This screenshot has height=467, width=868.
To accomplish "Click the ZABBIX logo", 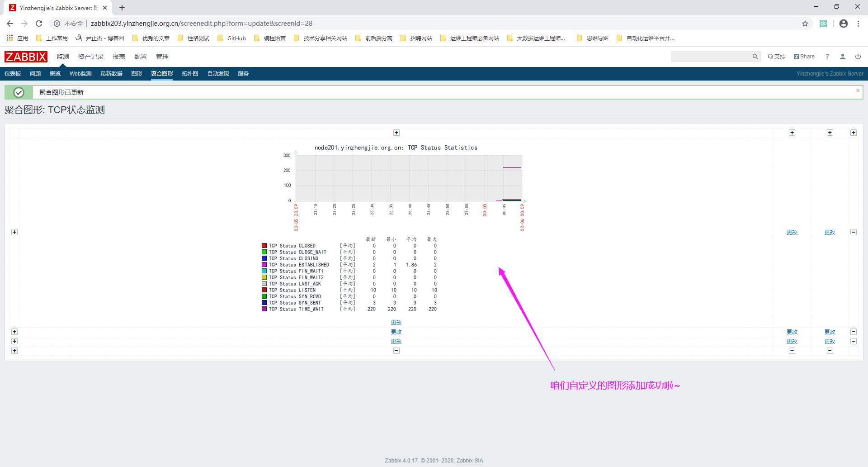I will (26, 57).
